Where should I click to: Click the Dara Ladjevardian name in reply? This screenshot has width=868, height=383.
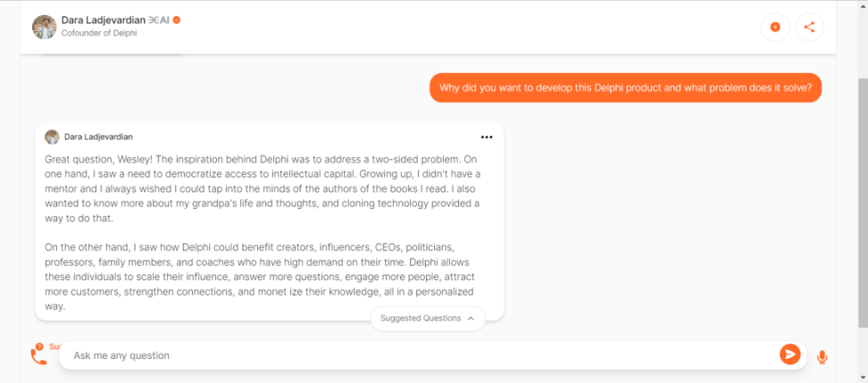(98, 137)
